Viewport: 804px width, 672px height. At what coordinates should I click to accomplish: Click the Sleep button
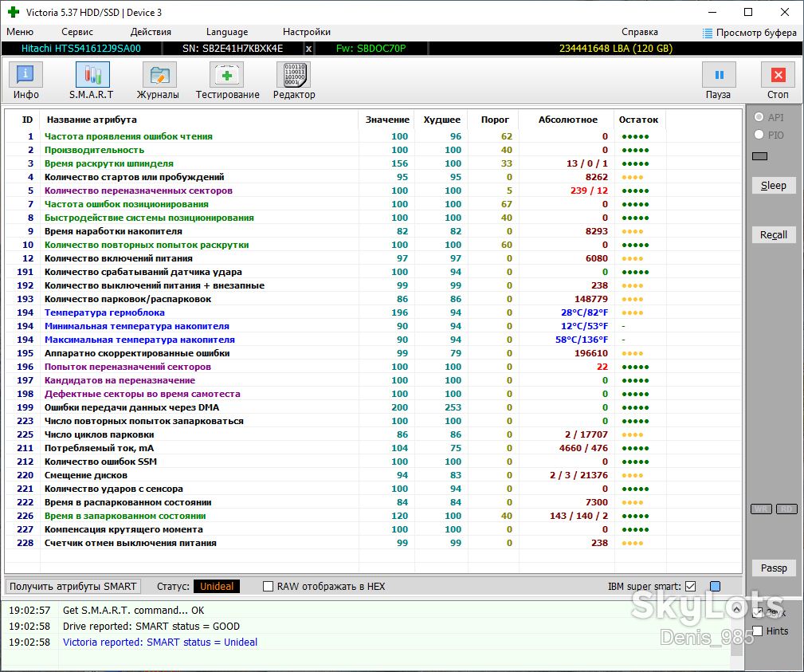[773, 185]
